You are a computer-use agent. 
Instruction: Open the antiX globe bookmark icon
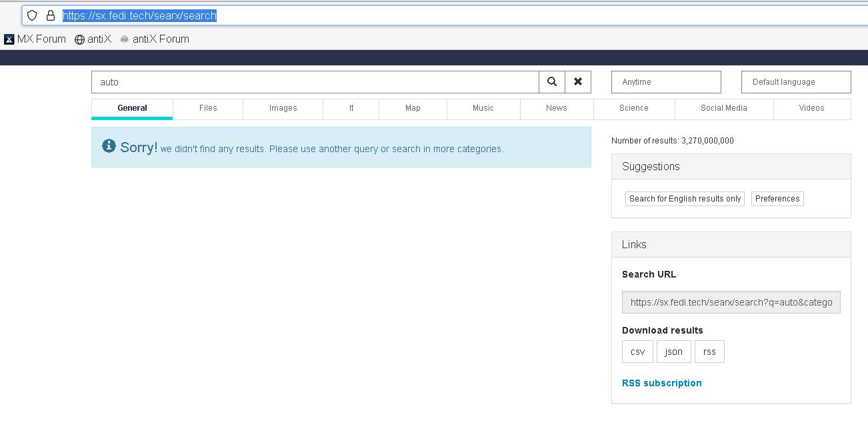tap(78, 39)
